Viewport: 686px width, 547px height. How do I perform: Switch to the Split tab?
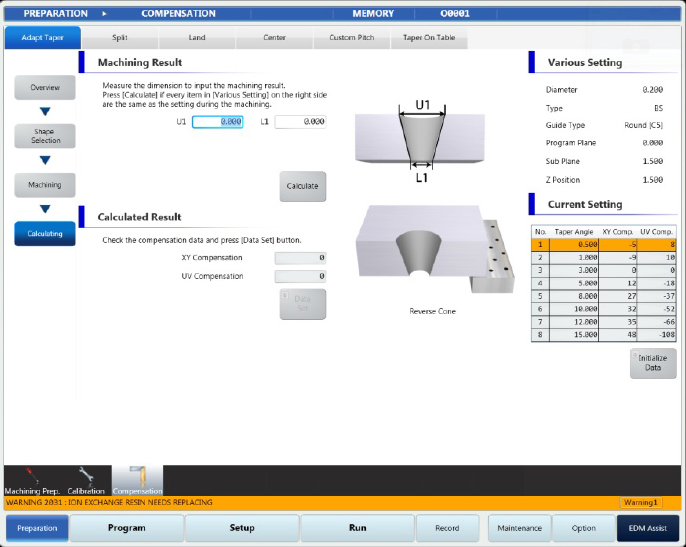point(119,38)
